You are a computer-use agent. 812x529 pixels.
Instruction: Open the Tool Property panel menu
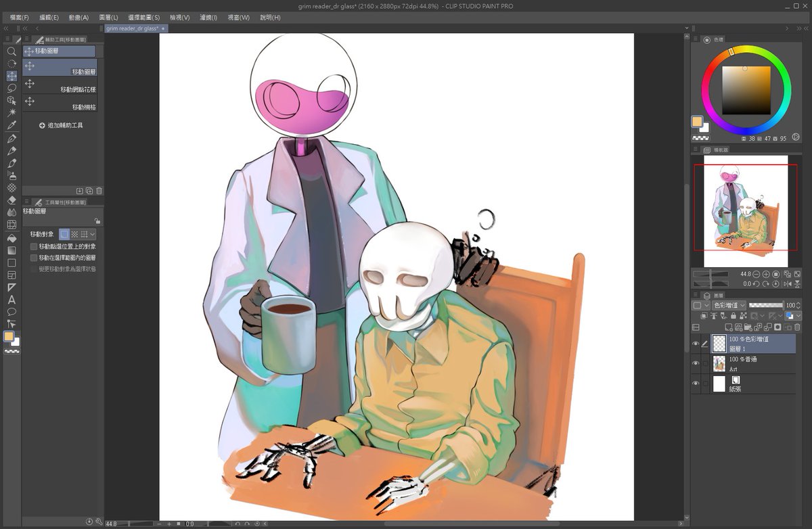[28, 202]
